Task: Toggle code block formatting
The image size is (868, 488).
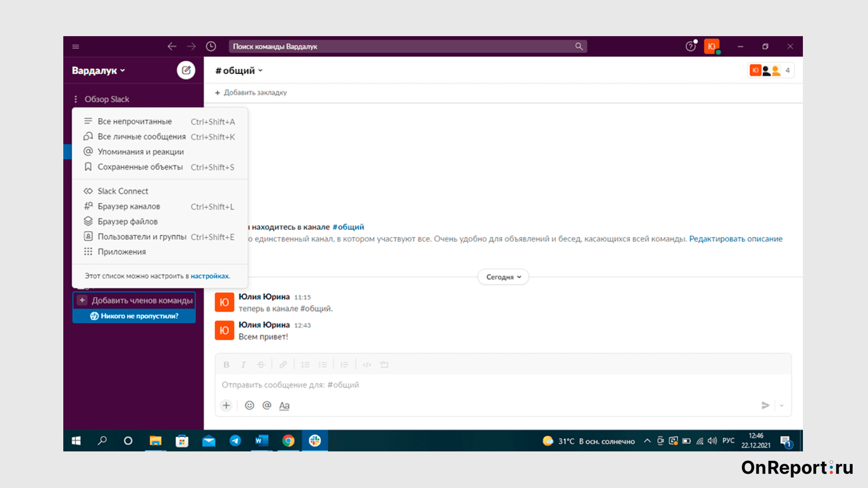Action: pyautogui.click(x=384, y=365)
